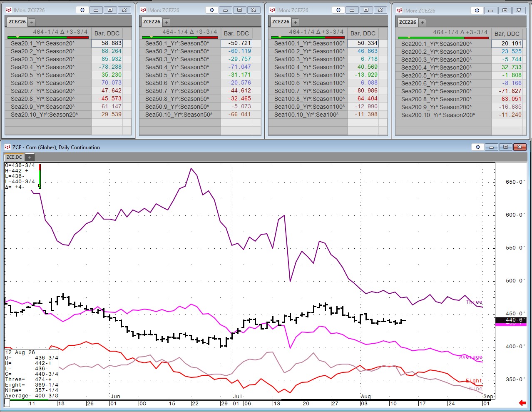Select the ZCEZ26 tab in the Season50 IMon window

pos(152,22)
